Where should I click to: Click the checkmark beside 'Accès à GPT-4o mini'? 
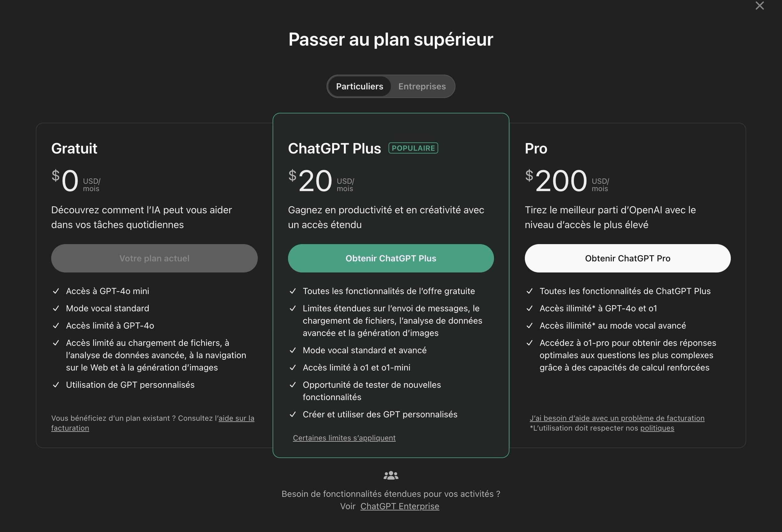point(56,291)
